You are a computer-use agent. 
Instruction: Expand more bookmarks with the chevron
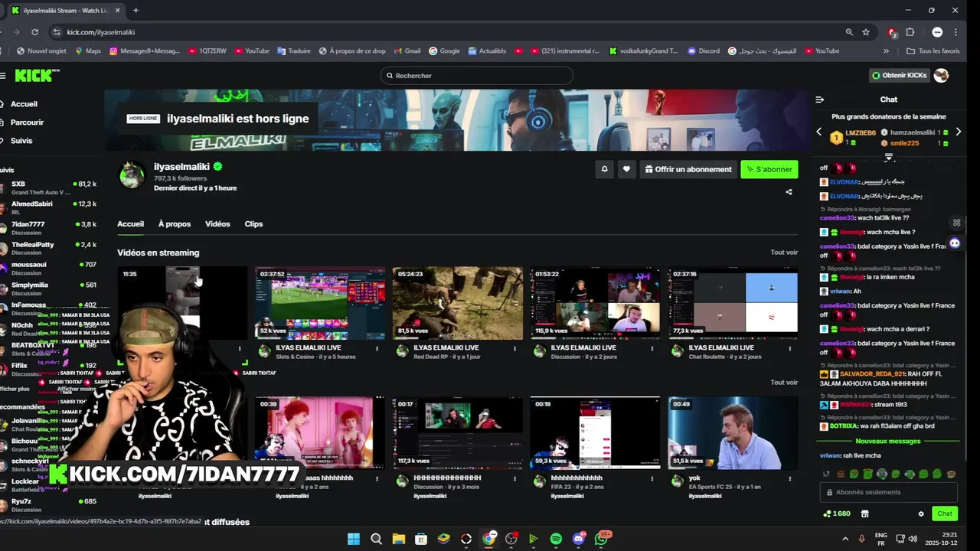coord(886,51)
